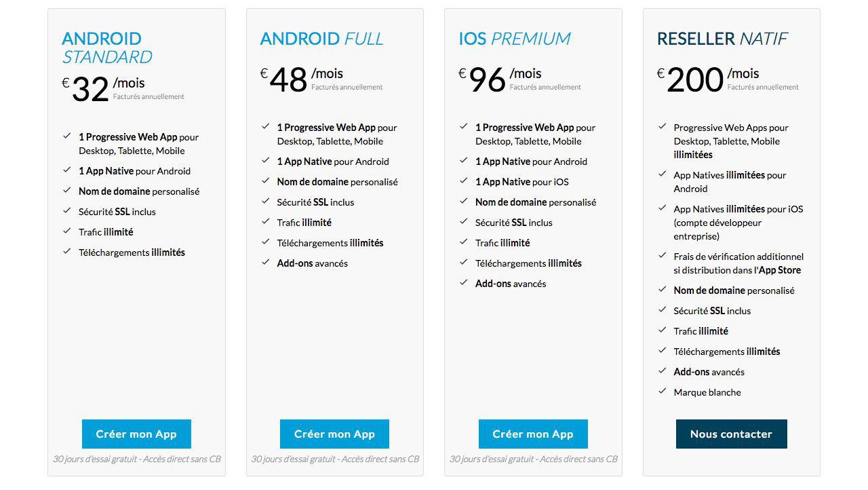Image resolution: width=868 pixels, height=490 pixels.
Task: Click free trial note under Android Standard button
Action: click(136, 459)
